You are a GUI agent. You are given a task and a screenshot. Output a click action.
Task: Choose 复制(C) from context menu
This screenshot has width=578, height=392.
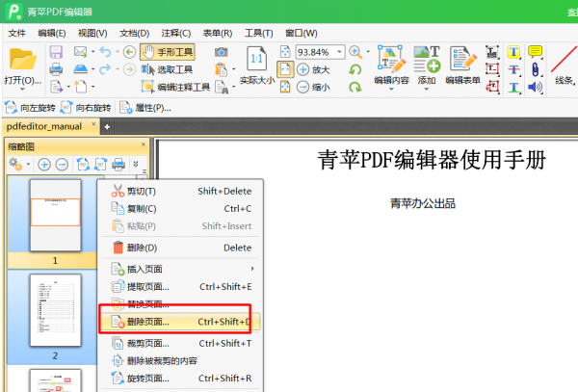click(181, 209)
